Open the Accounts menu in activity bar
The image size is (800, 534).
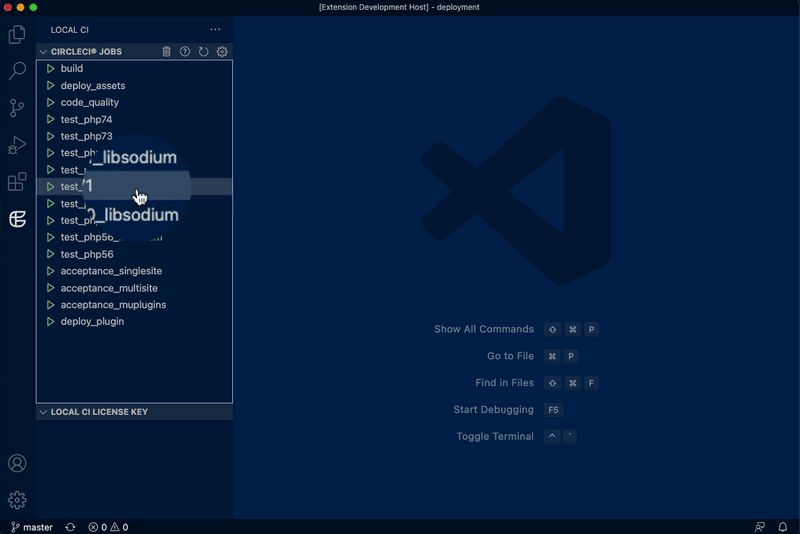coord(17,464)
